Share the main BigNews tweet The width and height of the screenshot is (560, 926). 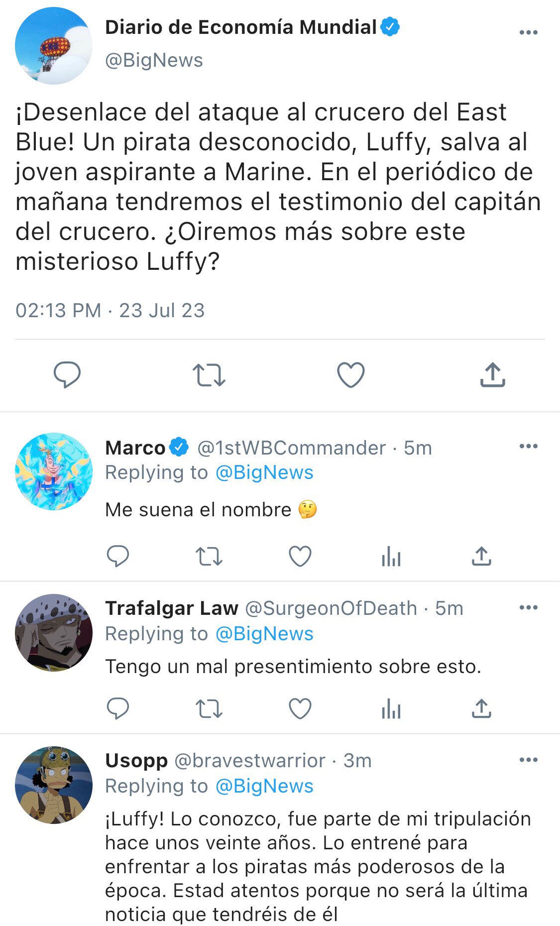coord(493,374)
